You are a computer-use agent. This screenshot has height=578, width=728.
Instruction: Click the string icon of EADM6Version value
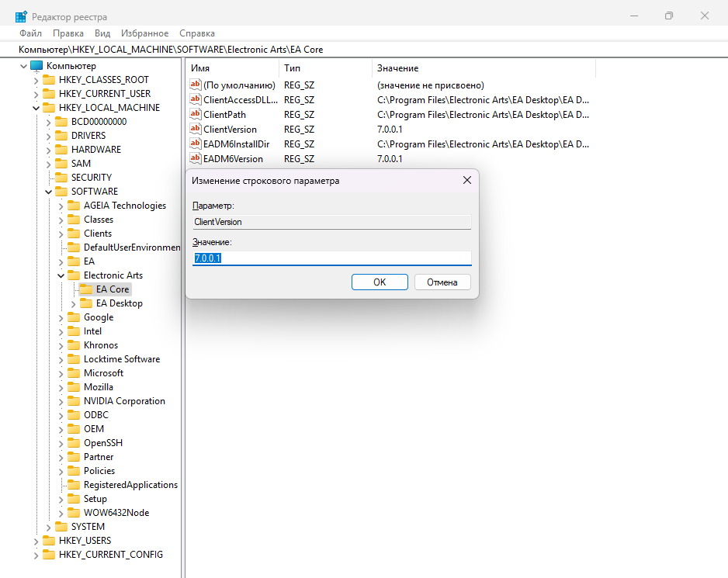(x=196, y=159)
